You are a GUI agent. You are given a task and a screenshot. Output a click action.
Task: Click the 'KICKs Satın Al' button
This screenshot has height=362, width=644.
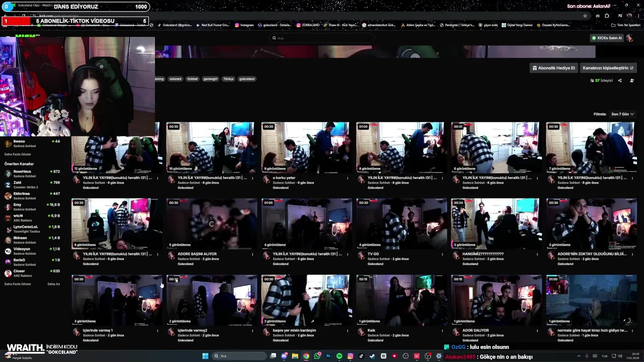(x=607, y=38)
